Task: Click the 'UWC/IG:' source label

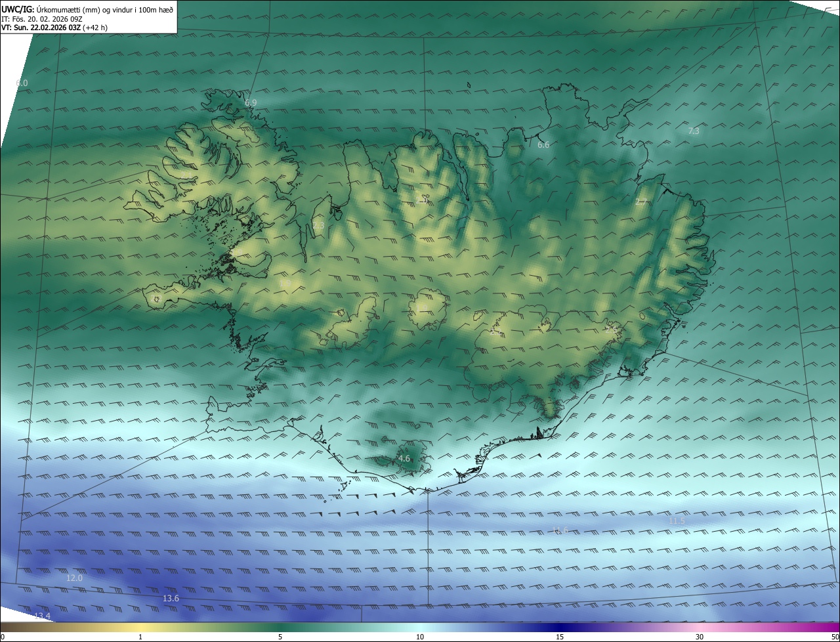Action: coord(18,9)
